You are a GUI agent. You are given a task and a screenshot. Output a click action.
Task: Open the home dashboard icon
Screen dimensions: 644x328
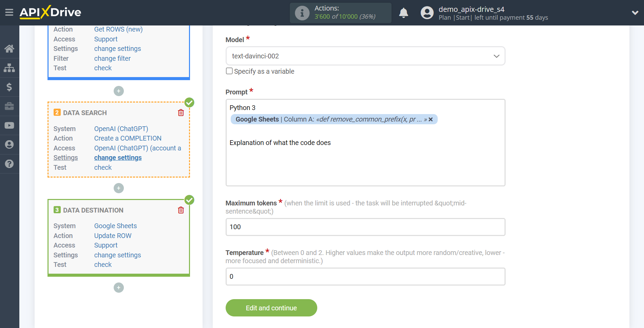(x=10, y=49)
